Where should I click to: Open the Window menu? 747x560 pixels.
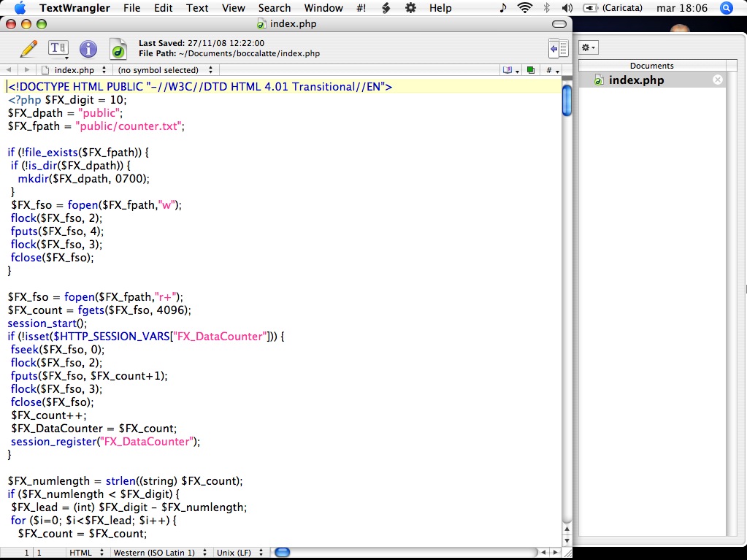[323, 8]
